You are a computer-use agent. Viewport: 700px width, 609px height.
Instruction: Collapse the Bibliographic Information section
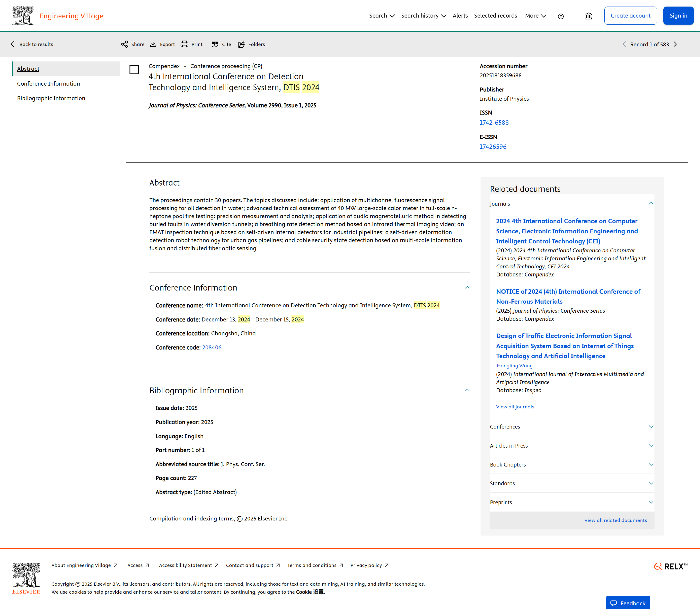click(x=467, y=390)
